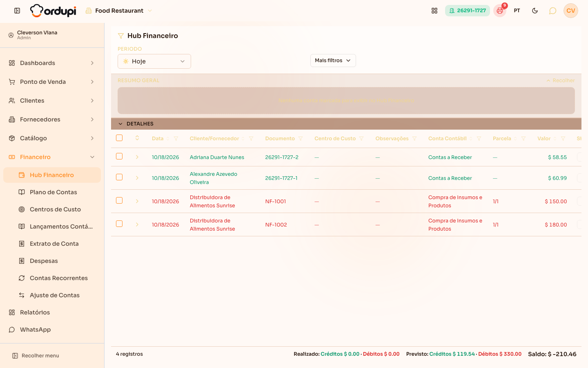588x368 pixels.
Task: Expand the Dashboards menu
Action: coord(52,63)
